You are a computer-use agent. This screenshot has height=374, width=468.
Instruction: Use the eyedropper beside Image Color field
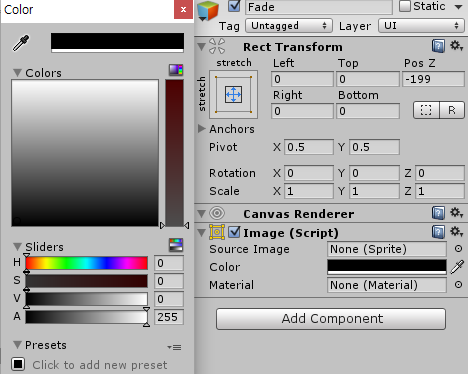pos(457,267)
